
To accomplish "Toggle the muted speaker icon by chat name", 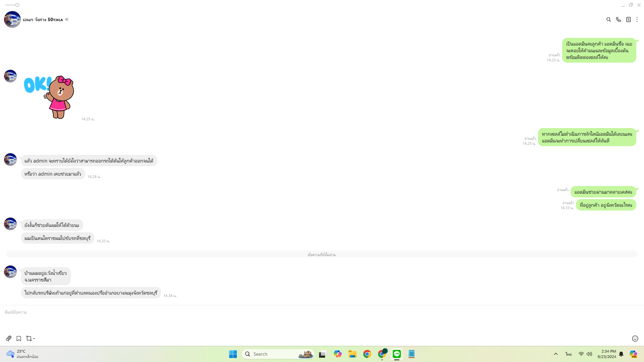I will click(x=67, y=19).
